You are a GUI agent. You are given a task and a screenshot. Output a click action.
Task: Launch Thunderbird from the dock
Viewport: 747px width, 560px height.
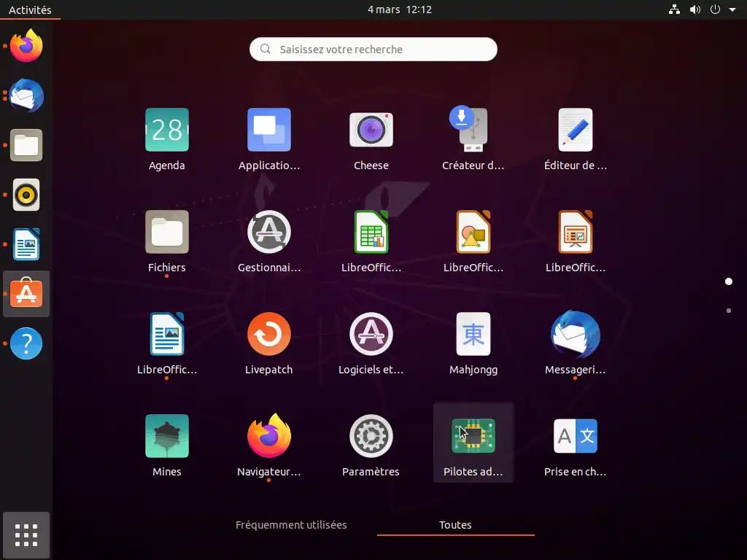tap(26, 96)
